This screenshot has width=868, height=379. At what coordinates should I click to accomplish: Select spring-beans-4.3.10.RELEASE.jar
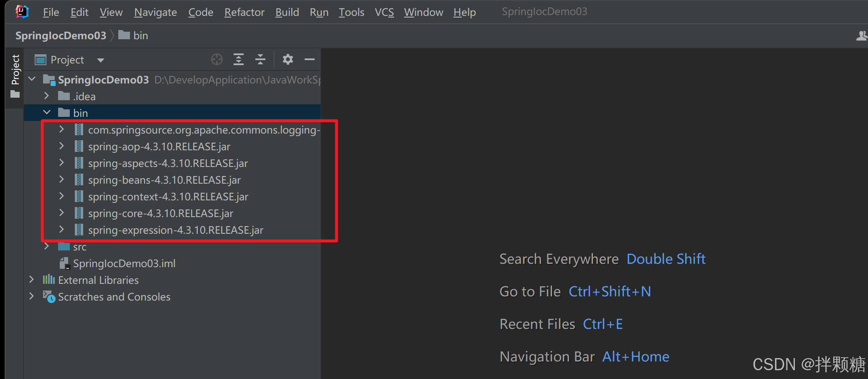coord(172,179)
